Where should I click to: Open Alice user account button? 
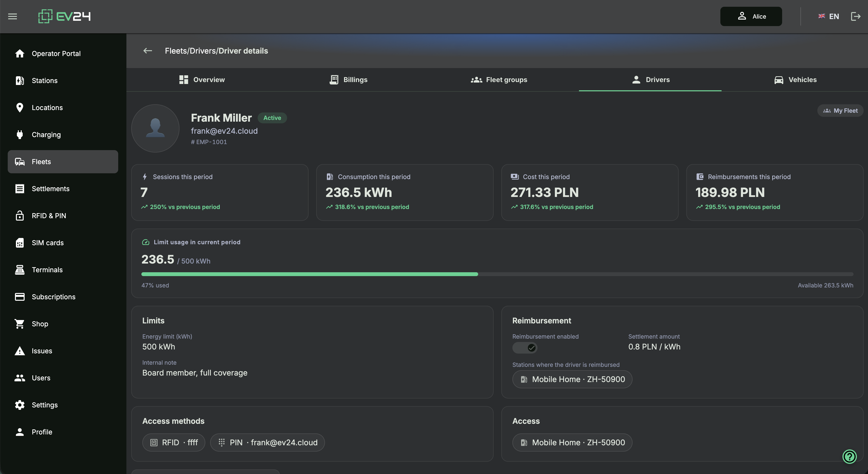(751, 16)
